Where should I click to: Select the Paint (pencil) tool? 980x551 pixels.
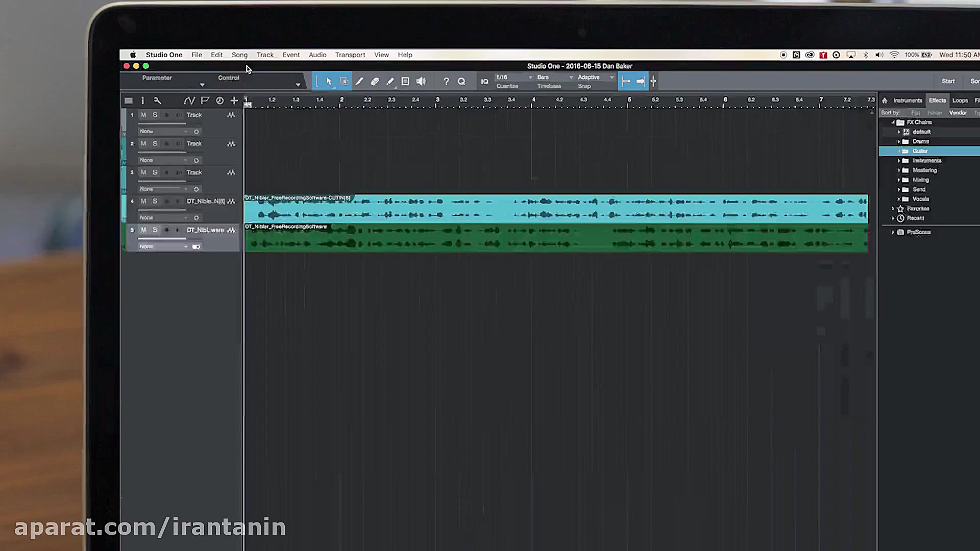click(x=390, y=82)
